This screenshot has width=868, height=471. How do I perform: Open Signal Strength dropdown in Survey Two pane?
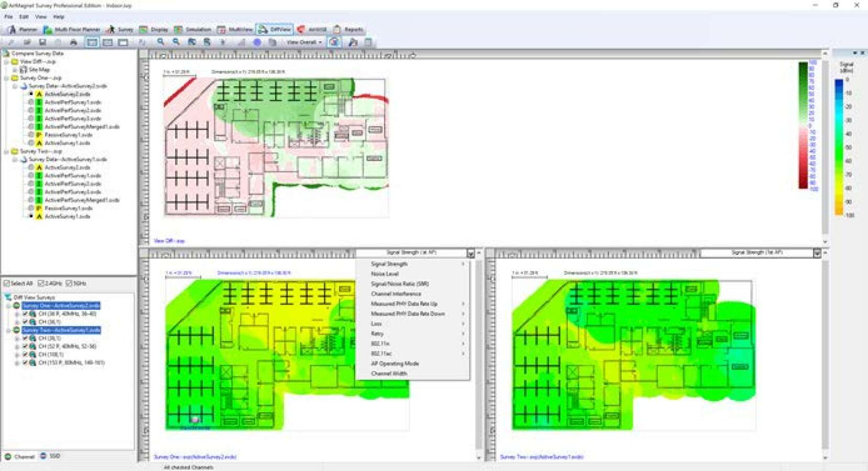pyautogui.click(x=817, y=253)
